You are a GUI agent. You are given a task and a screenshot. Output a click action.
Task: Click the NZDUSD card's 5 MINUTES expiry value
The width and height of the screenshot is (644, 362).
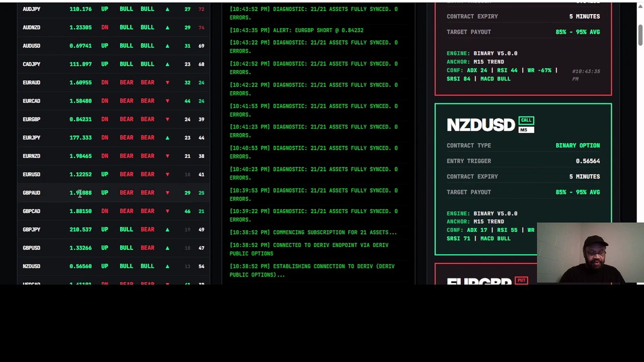pyautogui.click(x=584, y=176)
